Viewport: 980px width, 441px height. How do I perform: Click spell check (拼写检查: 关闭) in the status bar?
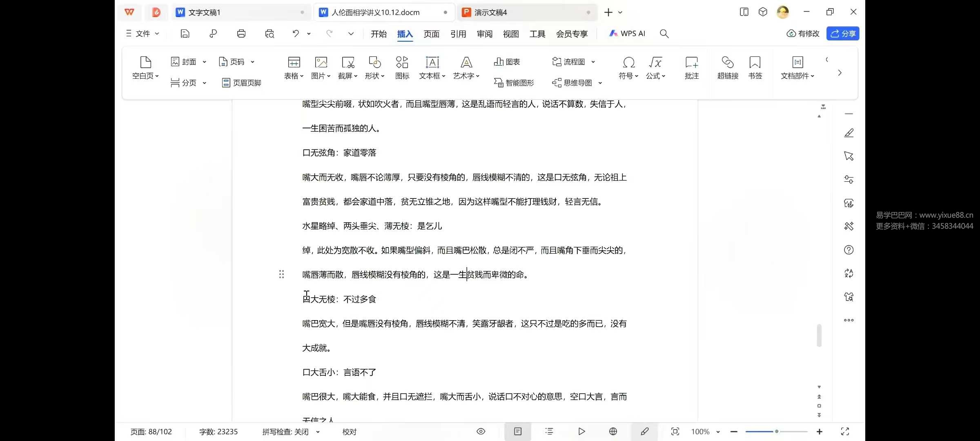(285, 432)
